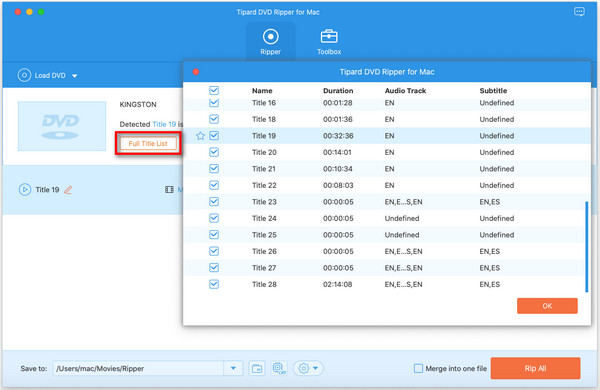This screenshot has width=600, height=390.
Task: Click the title list vertical scrollbar
Action: [x=586, y=247]
